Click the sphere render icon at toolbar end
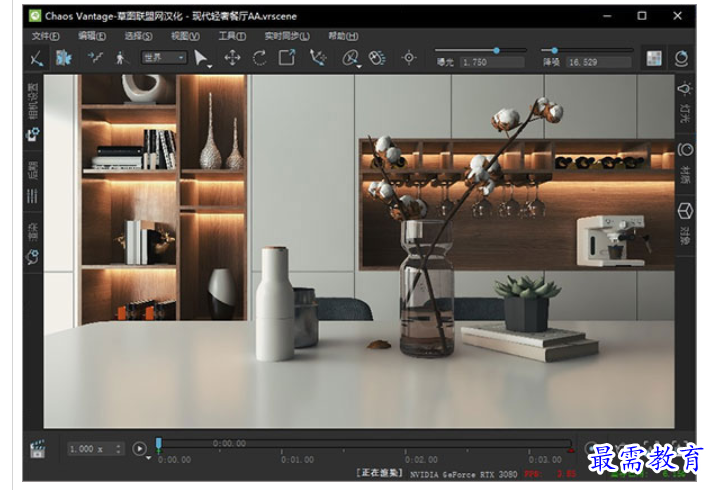Screen dimensions: 712x490 [x=681, y=58]
